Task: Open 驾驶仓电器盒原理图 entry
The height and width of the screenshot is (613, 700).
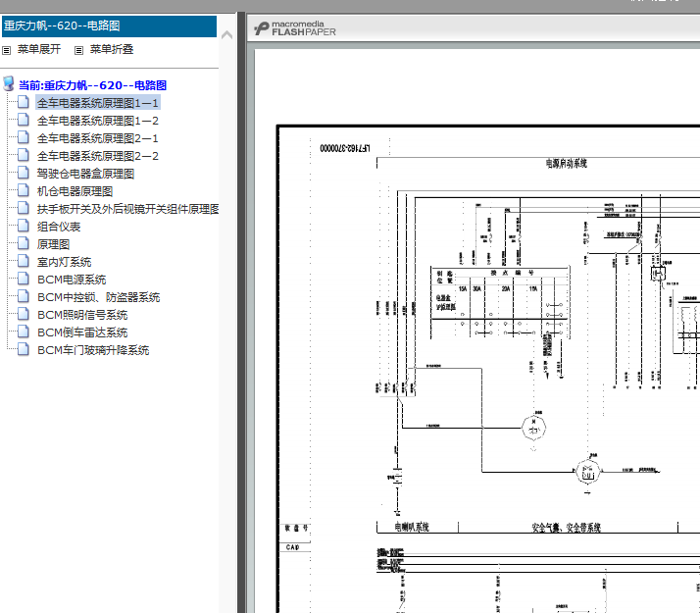Action: [x=85, y=174]
